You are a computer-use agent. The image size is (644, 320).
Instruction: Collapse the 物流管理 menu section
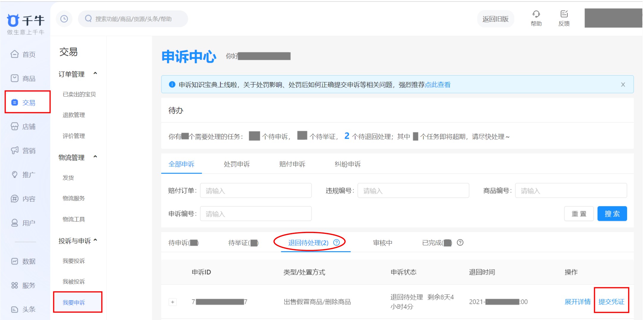[95, 157]
